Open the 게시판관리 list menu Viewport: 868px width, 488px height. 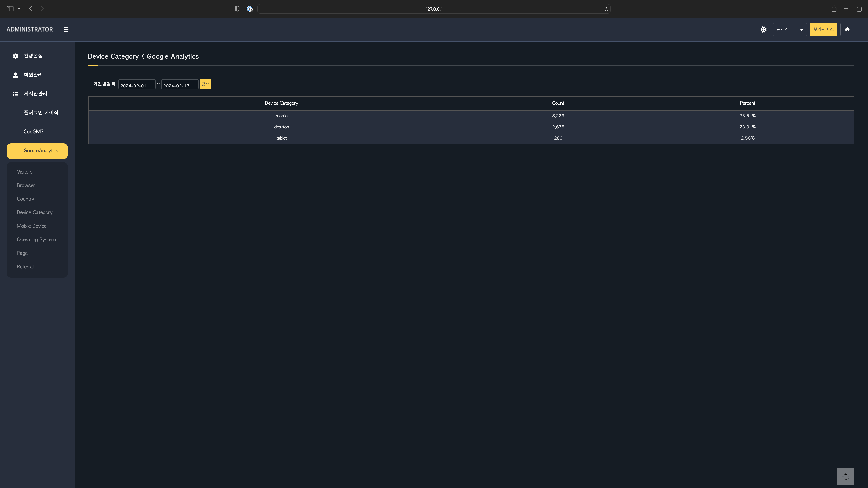pos(35,94)
